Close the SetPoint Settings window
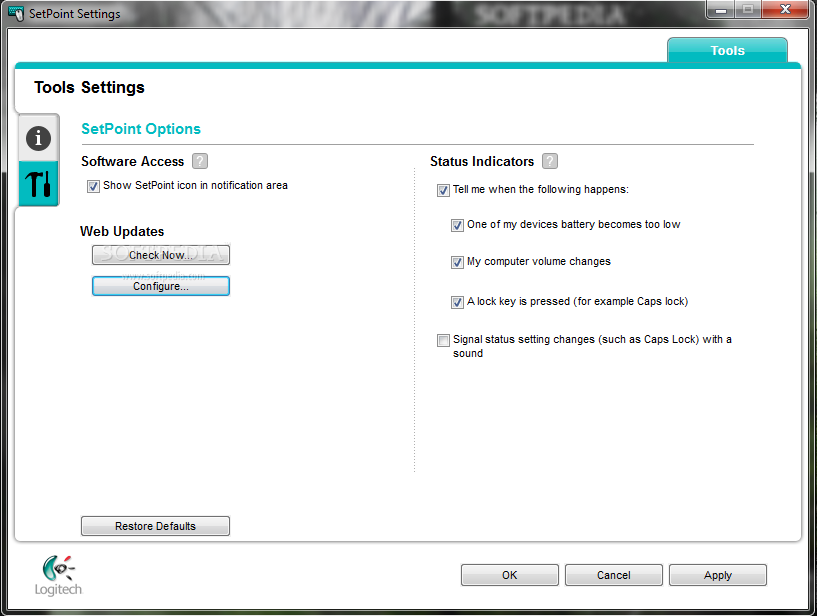Screen dimensions: 817x616 pyautogui.click(x=785, y=9)
